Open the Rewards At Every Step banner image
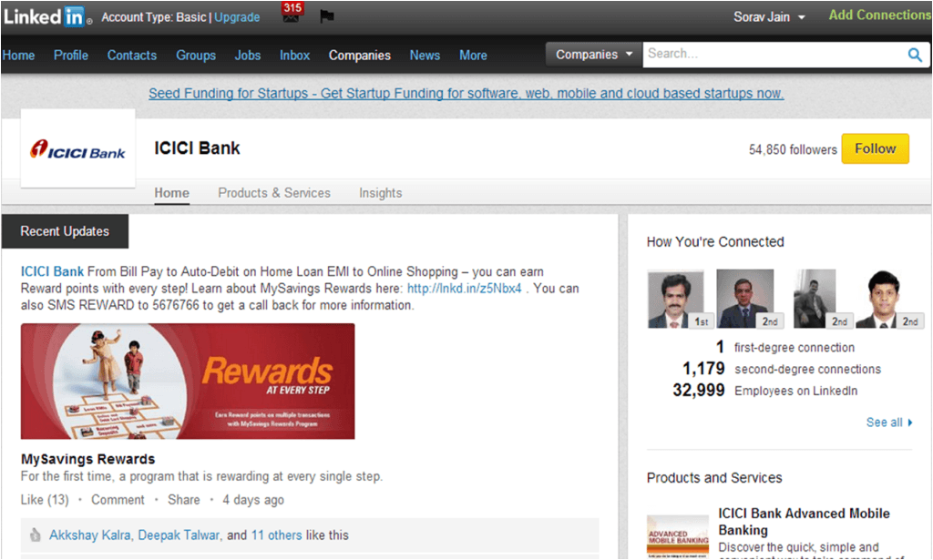 pyautogui.click(x=188, y=381)
